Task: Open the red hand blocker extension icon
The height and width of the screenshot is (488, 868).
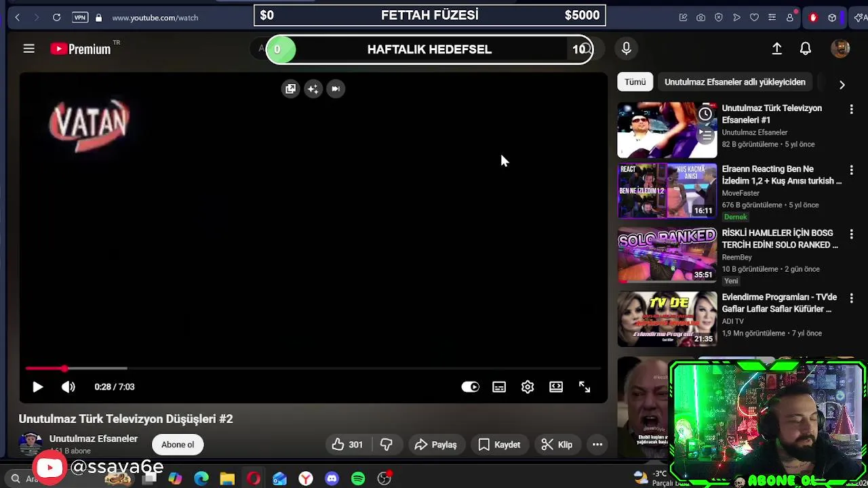Action: click(813, 18)
